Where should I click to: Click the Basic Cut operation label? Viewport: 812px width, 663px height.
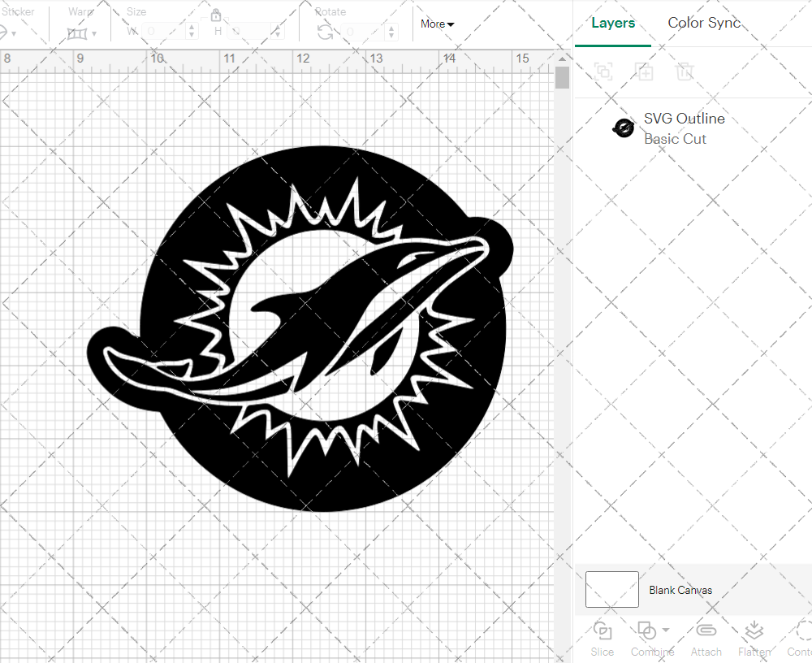[675, 139]
